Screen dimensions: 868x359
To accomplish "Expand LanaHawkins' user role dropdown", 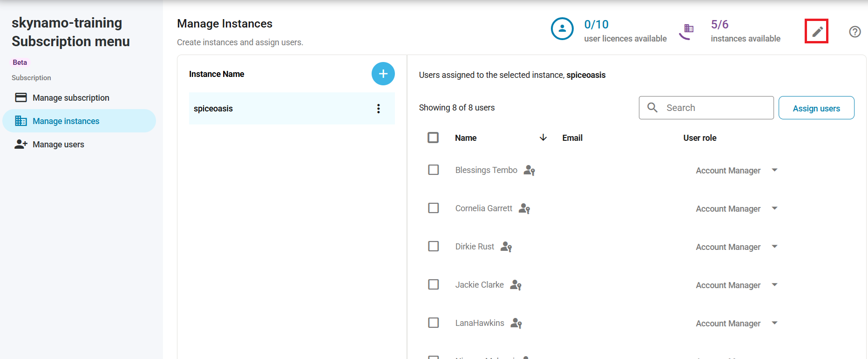I will pos(774,323).
